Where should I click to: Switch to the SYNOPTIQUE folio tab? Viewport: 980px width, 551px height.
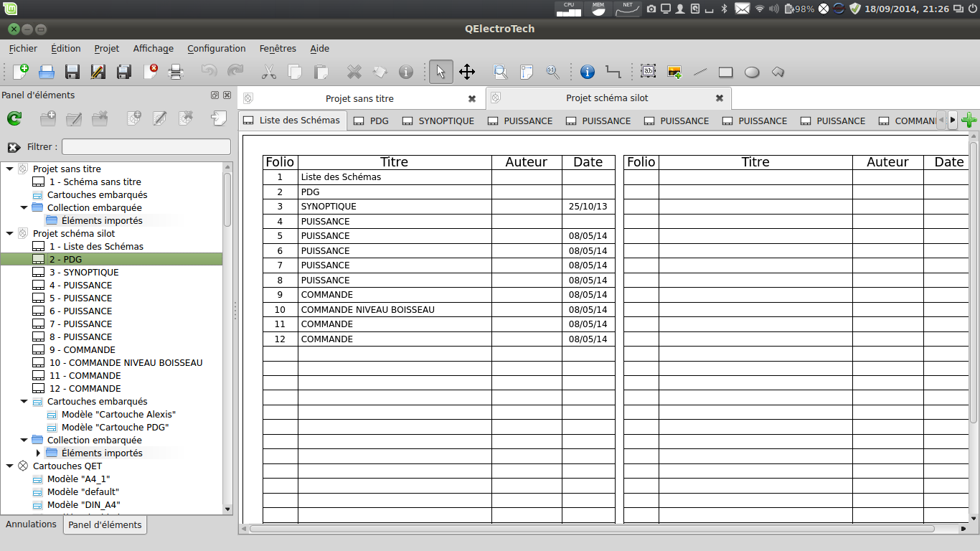[x=438, y=121]
